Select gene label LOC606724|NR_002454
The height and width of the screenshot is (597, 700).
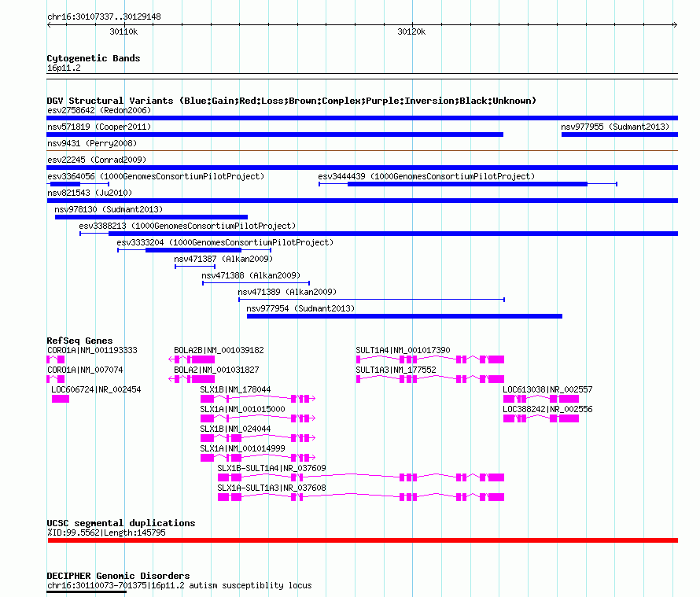point(96,390)
